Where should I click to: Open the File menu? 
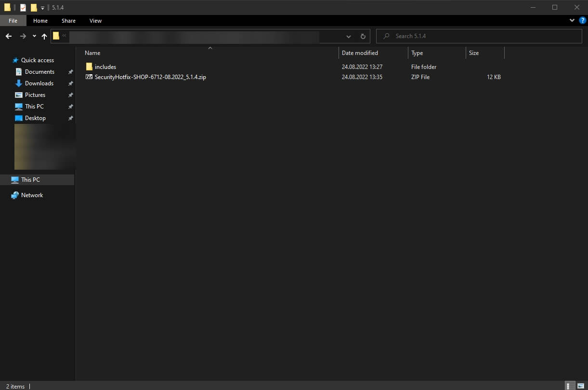13,21
